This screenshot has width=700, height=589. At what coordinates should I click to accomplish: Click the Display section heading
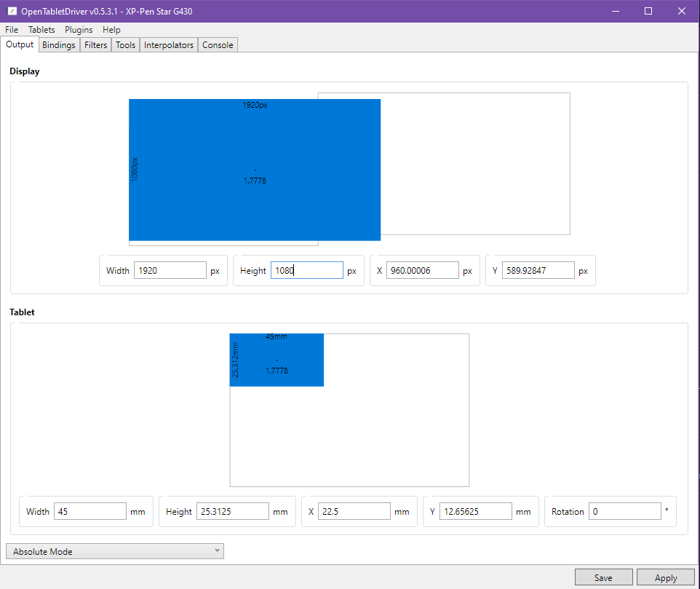pyautogui.click(x=25, y=71)
